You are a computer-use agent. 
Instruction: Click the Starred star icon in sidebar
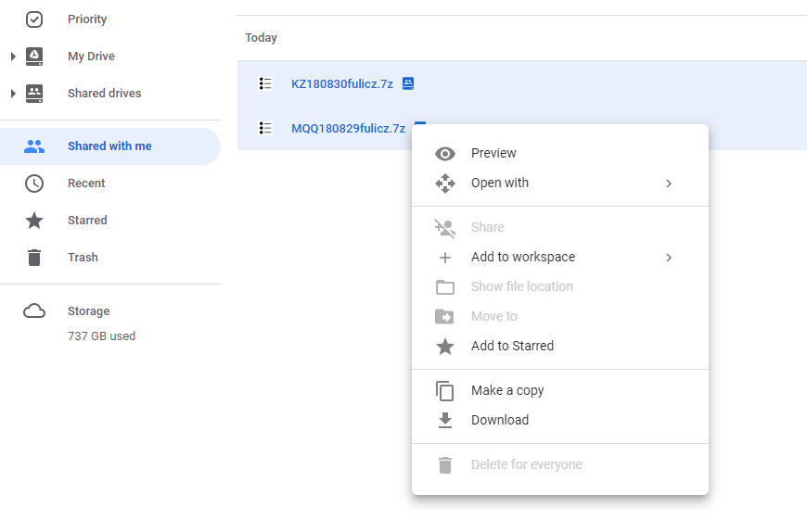click(x=34, y=221)
